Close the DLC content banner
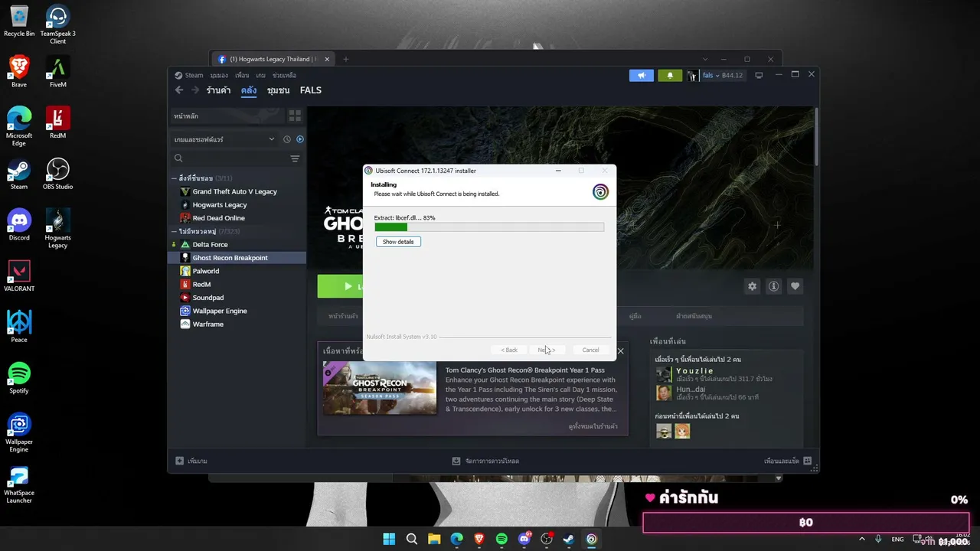 620,351
